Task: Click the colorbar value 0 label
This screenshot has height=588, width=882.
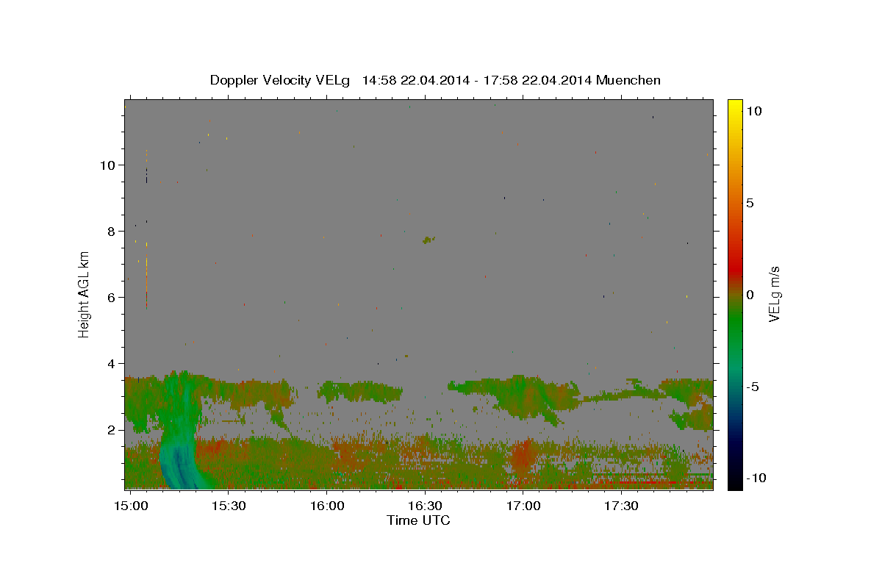Action: (750, 295)
